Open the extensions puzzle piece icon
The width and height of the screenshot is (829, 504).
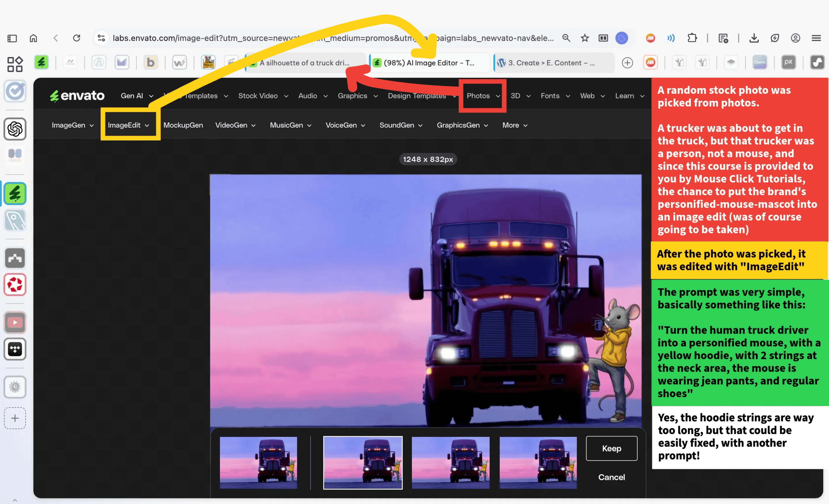(692, 38)
